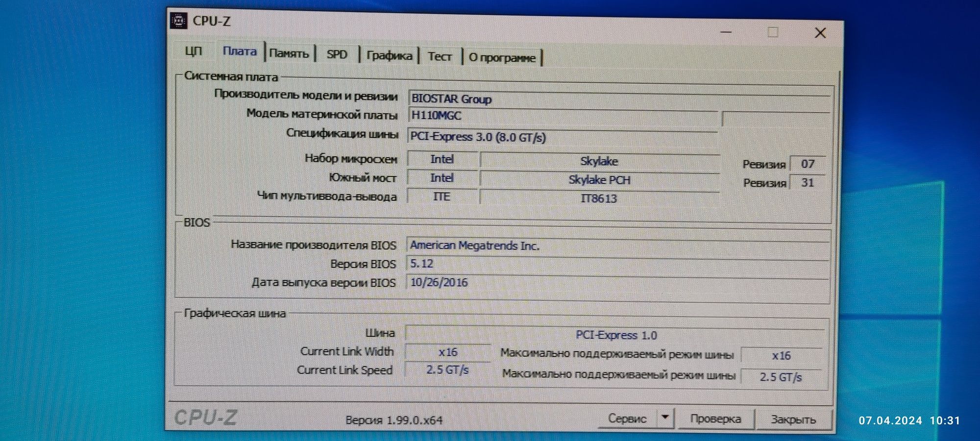This screenshot has width=980, height=441.
Task: Click the Проверка button
Action: (715, 419)
